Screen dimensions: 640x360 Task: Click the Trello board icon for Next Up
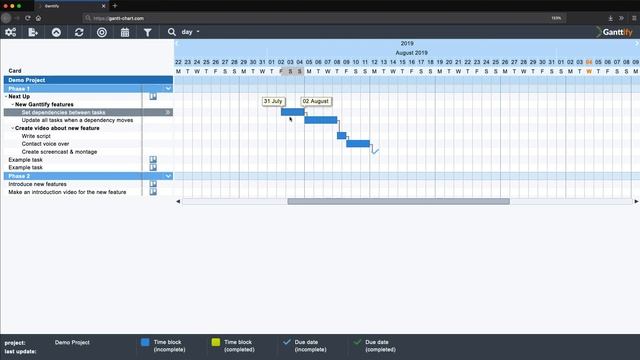(x=153, y=96)
